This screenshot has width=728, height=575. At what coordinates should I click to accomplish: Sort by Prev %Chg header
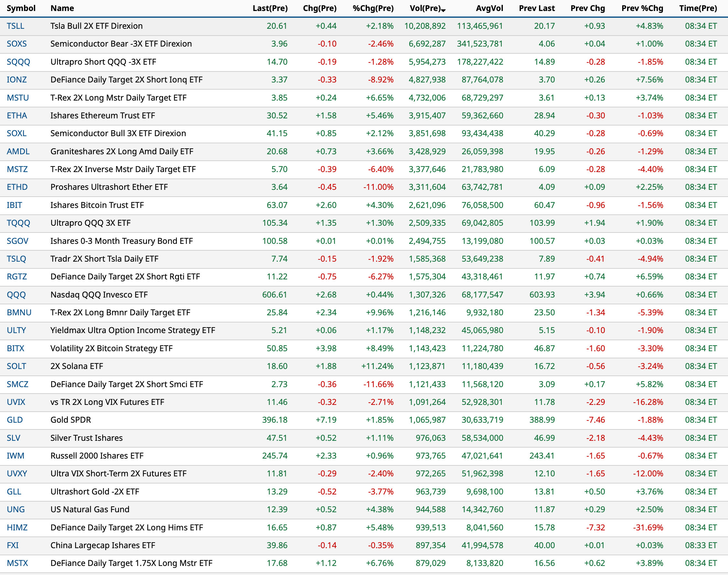(642, 8)
